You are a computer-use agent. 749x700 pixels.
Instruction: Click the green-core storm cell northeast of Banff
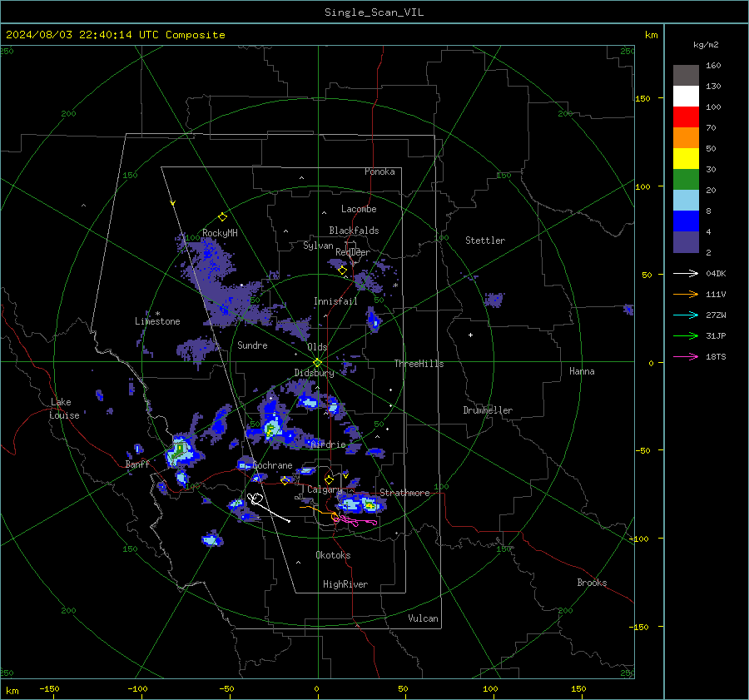(181, 451)
